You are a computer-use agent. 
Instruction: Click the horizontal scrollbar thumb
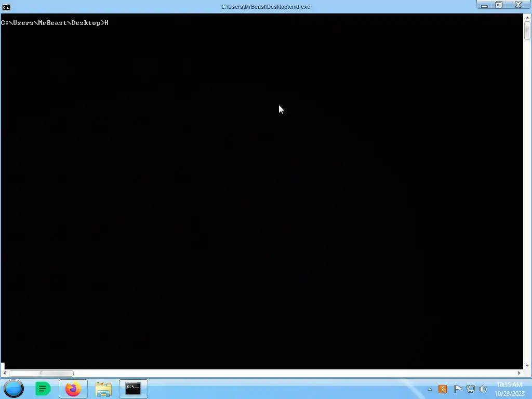41,373
